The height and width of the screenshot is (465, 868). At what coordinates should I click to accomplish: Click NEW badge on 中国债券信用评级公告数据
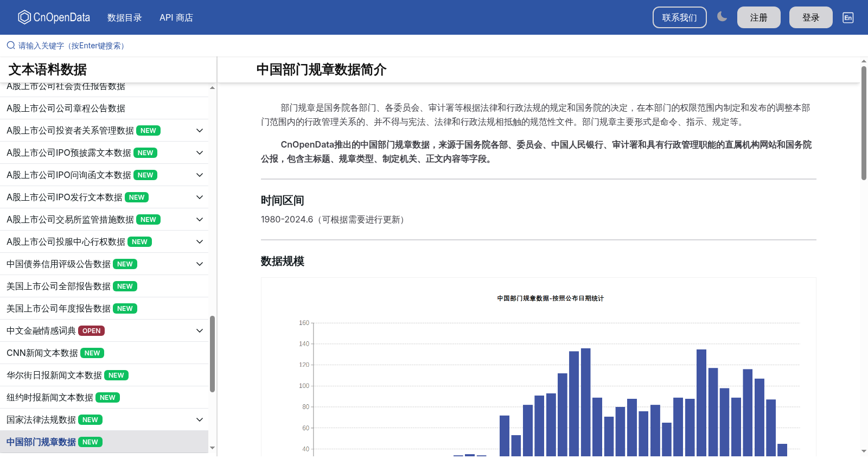click(125, 264)
